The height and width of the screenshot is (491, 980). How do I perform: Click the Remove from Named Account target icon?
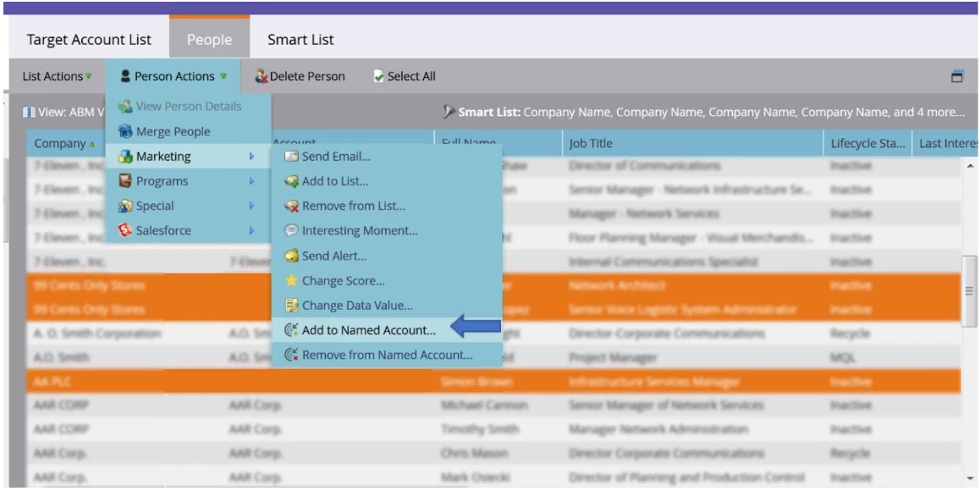[x=291, y=356]
